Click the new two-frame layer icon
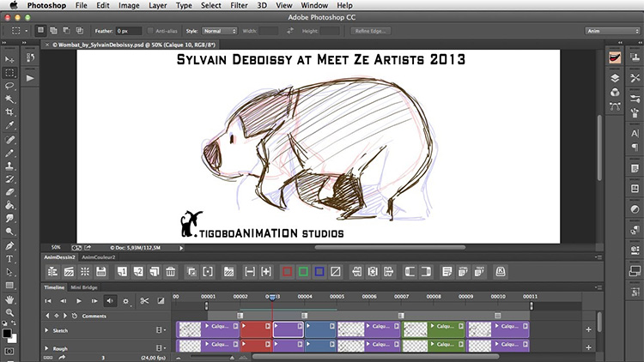 [x=138, y=272]
